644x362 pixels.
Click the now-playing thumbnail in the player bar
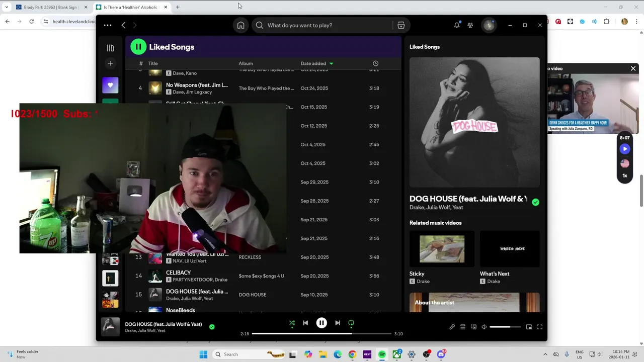coord(110,327)
